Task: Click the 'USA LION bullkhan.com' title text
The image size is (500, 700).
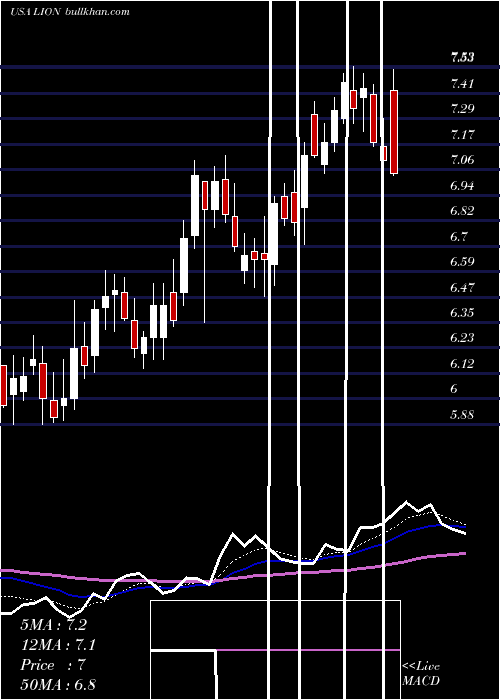Action: [70, 12]
